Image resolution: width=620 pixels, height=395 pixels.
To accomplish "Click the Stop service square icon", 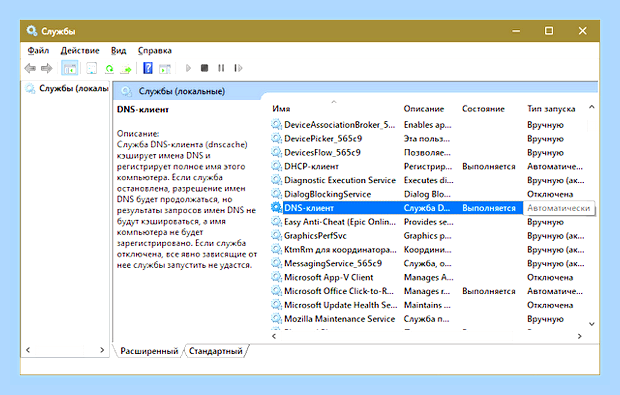I will click(204, 68).
